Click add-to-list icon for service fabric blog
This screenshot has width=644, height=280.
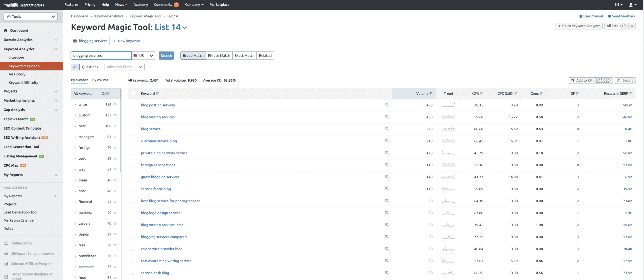coord(386,189)
